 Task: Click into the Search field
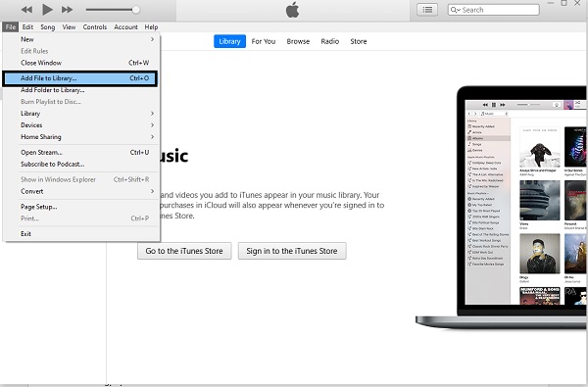point(494,10)
